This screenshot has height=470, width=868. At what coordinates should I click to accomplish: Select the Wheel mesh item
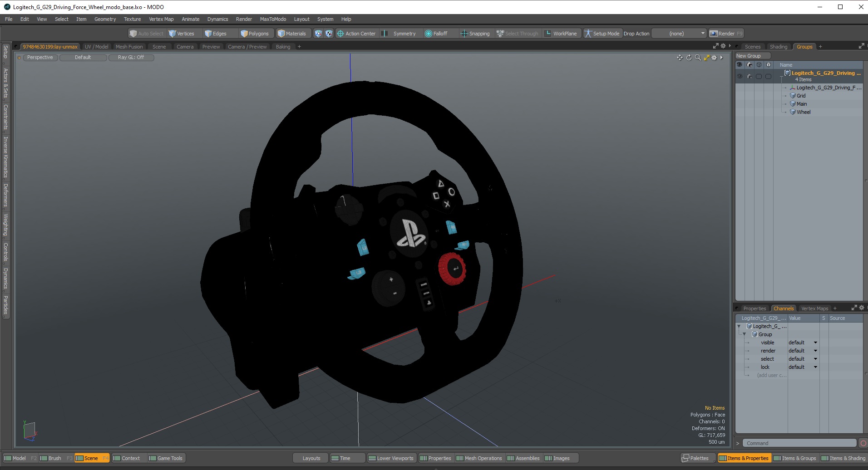tap(803, 112)
